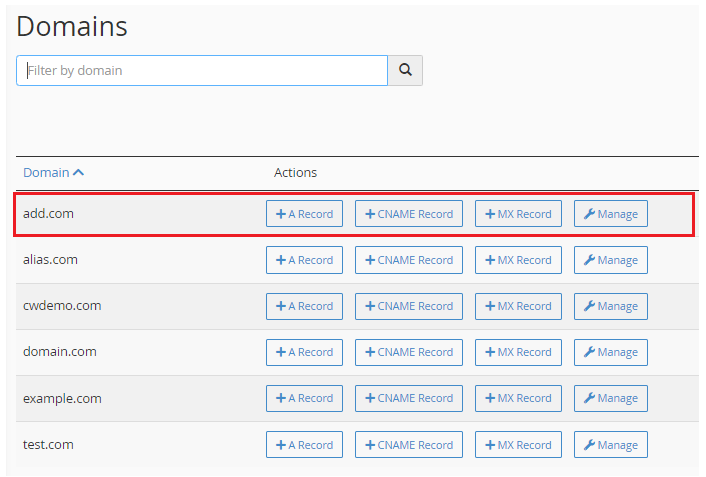Add CNAME Record for example.com
706x477 pixels.
point(409,398)
